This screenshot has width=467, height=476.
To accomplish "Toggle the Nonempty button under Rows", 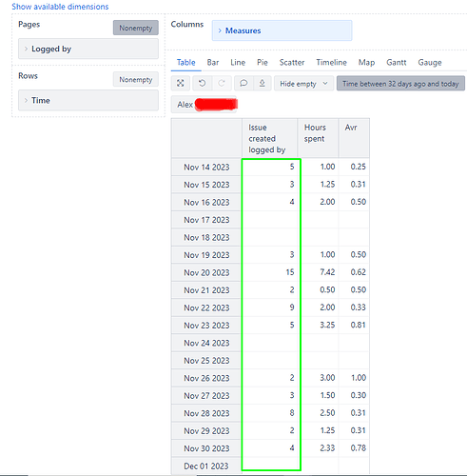I will (136, 79).
